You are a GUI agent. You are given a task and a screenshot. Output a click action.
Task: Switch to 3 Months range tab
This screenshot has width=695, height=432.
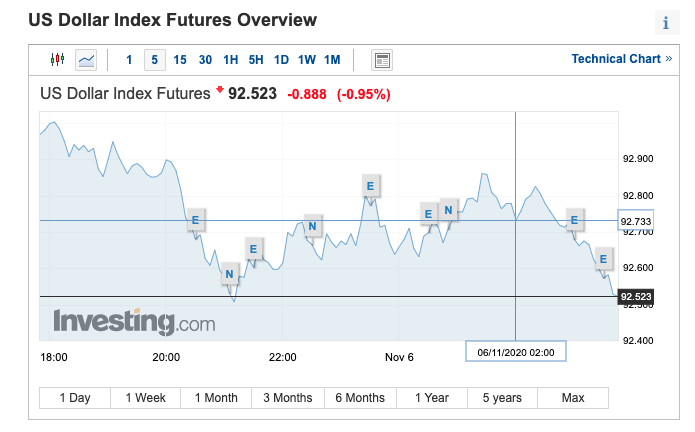click(287, 398)
